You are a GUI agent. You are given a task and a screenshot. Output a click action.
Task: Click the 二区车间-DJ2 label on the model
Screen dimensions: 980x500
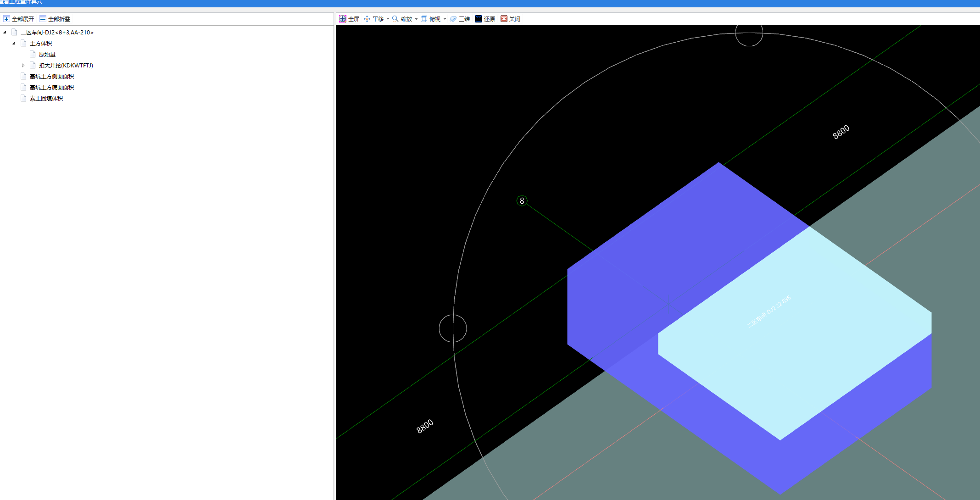(769, 312)
